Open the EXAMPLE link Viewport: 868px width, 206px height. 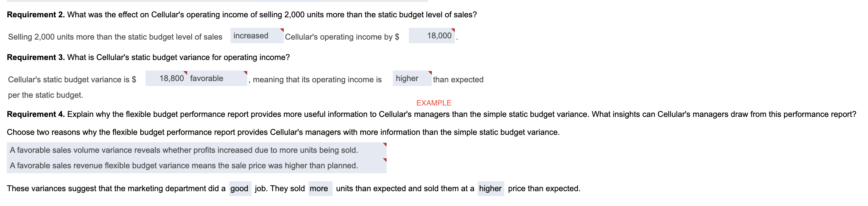pyautogui.click(x=434, y=103)
